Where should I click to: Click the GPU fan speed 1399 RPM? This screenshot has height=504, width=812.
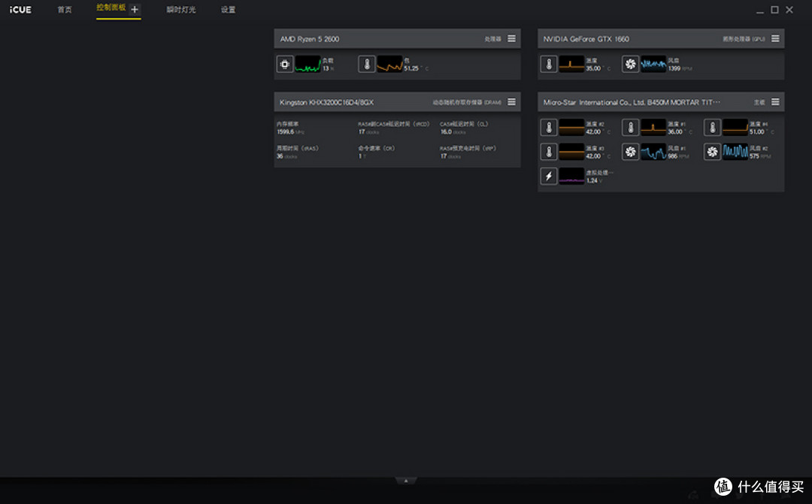680,68
